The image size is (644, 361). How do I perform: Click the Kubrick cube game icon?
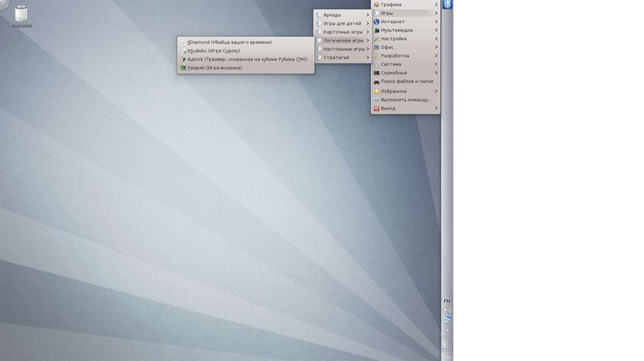tap(183, 59)
